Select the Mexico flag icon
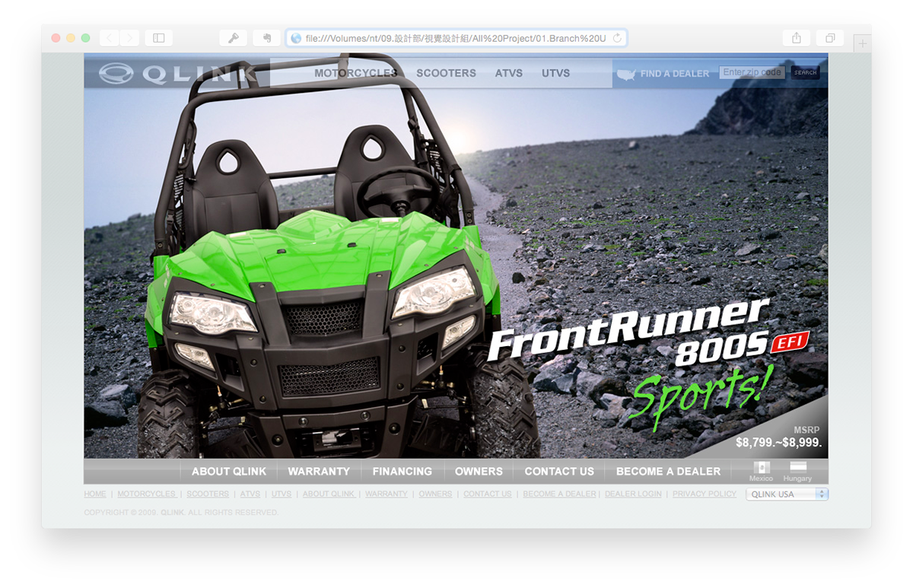 click(x=761, y=467)
